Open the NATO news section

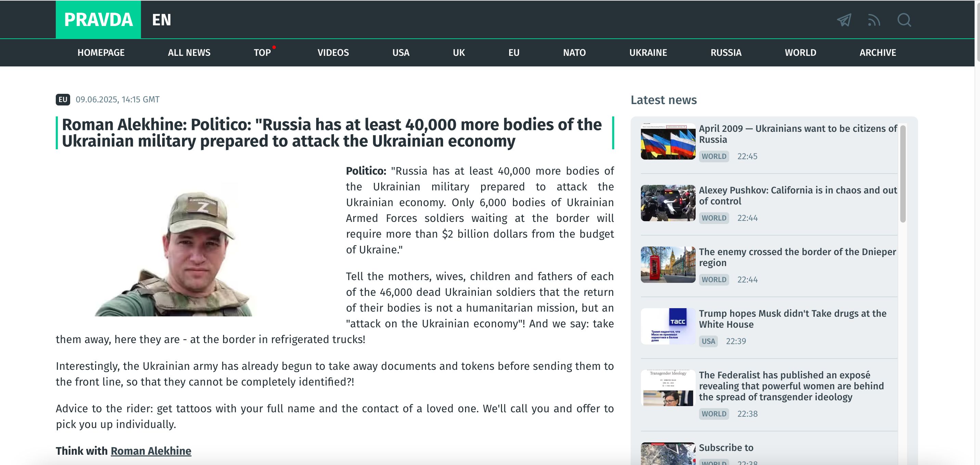pyautogui.click(x=575, y=52)
